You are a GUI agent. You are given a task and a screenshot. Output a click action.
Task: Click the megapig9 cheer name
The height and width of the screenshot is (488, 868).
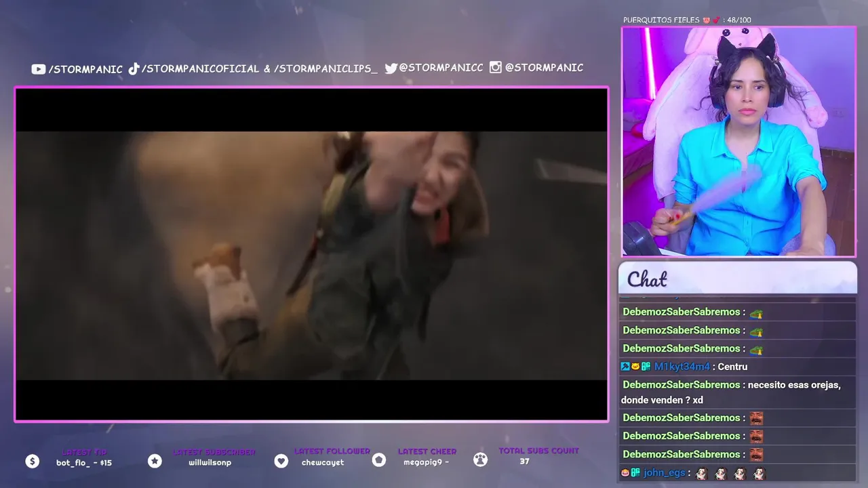click(426, 463)
